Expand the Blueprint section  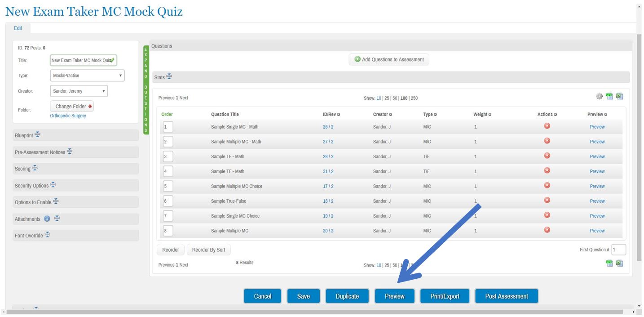pos(76,135)
